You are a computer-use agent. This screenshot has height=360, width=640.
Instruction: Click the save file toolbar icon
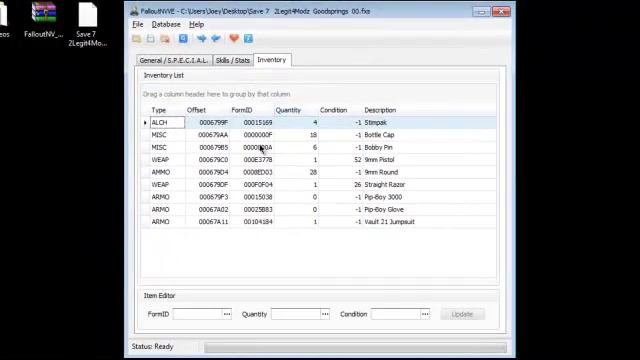pos(151,39)
